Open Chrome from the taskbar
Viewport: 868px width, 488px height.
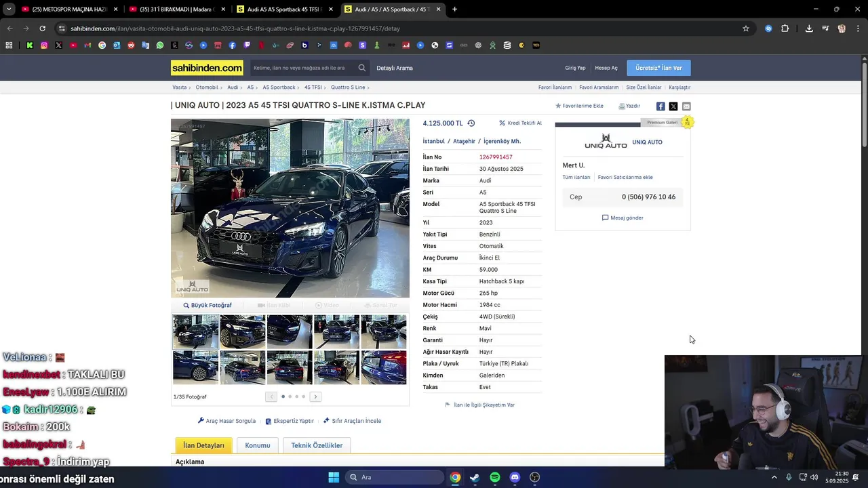[455, 477]
